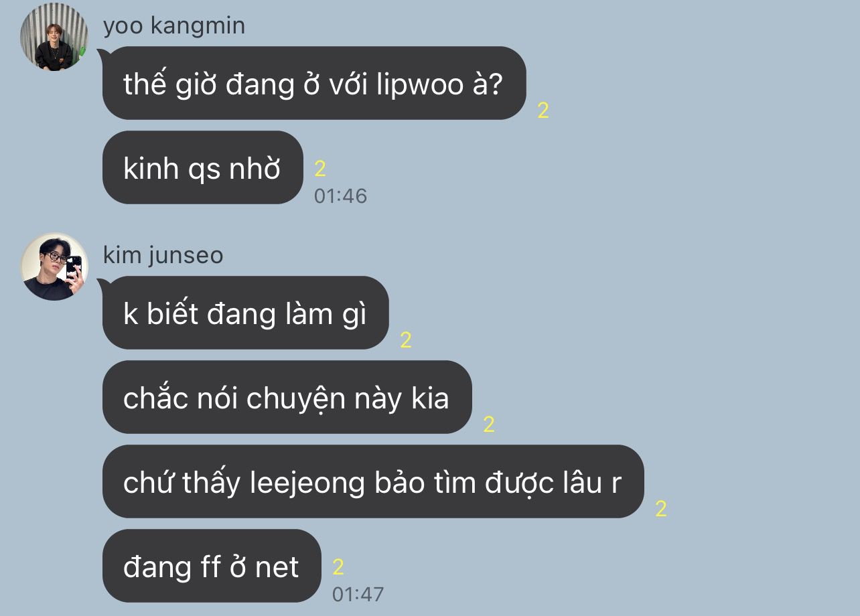
Task: Tap the sender name yoo kangmin
Action: pos(174,25)
